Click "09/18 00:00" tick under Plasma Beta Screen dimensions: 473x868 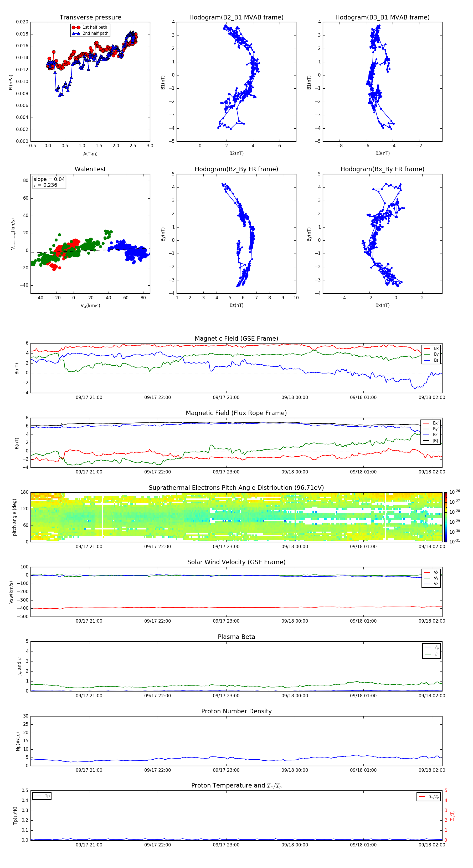295,696
